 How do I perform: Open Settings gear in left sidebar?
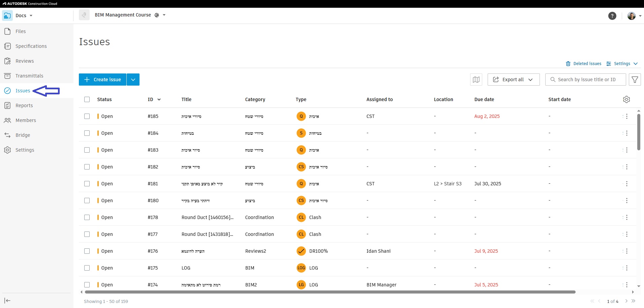pyautogui.click(x=7, y=150)
